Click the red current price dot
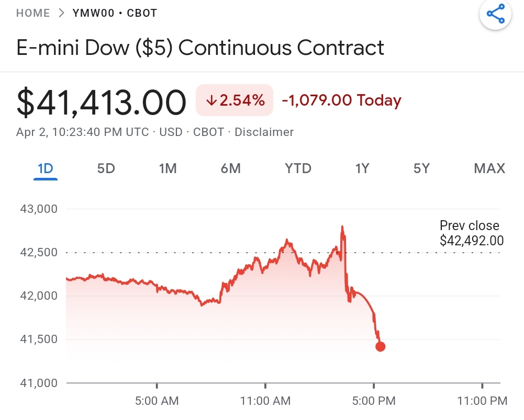The height and width of the screenshot is (420, 524). click(x=381, y=346)
